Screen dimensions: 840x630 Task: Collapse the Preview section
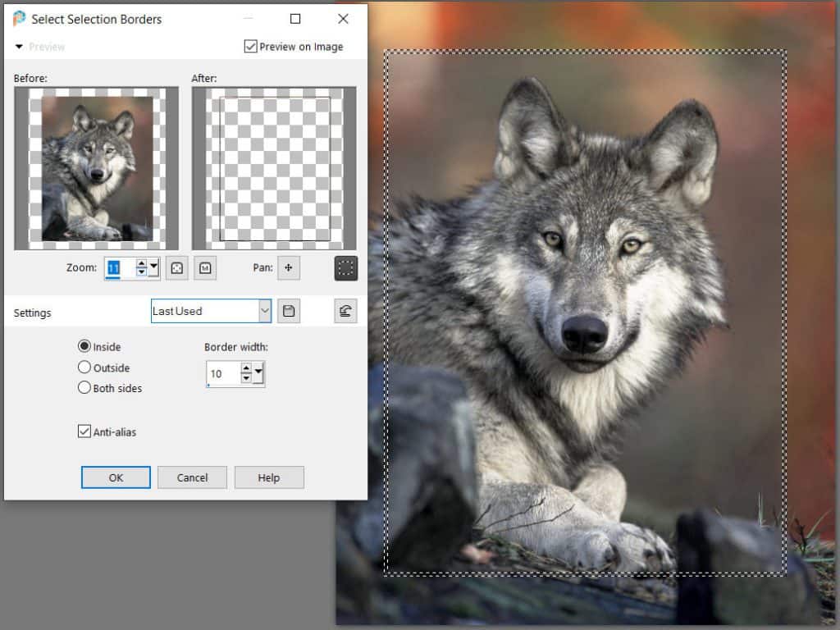pos(18,47)
